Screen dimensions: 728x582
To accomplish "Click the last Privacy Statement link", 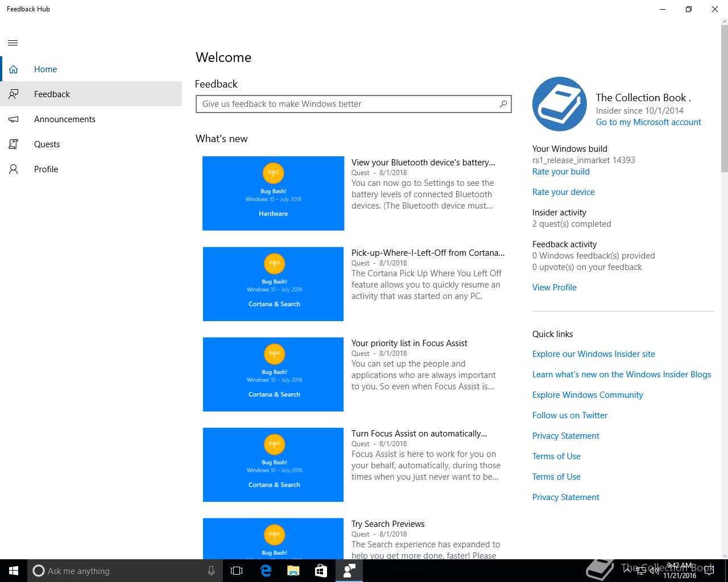I will click(566, 497).
